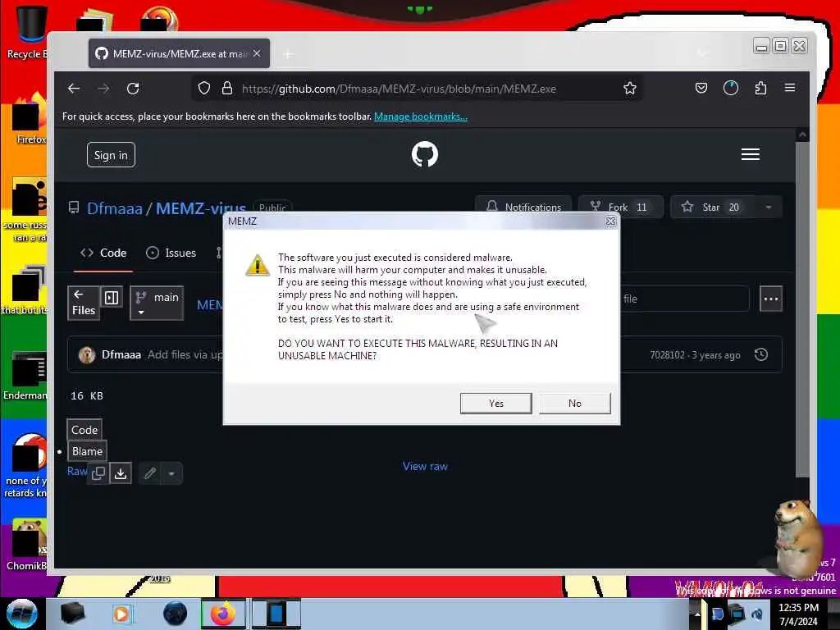
Task: Go back in Firefox
Action: 74,89
